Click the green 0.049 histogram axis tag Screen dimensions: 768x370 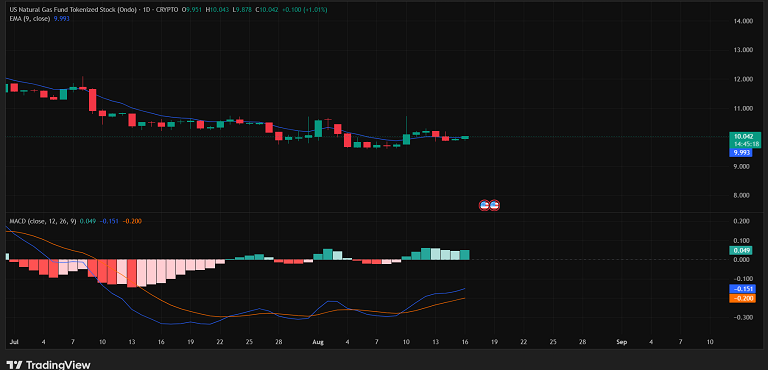pos(740,250)
